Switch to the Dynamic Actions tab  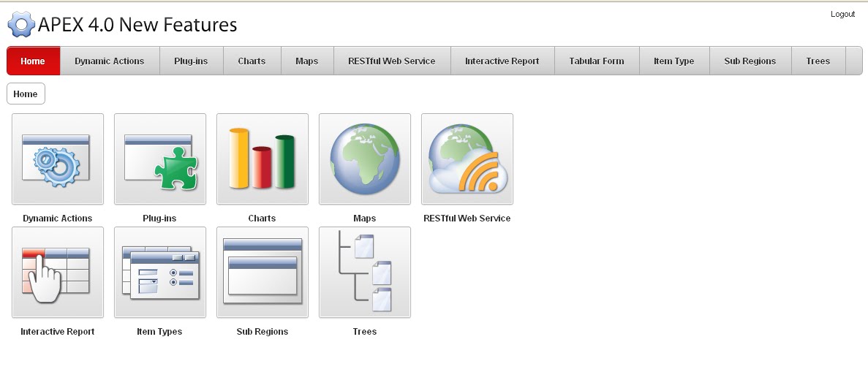tap(110, 61)
